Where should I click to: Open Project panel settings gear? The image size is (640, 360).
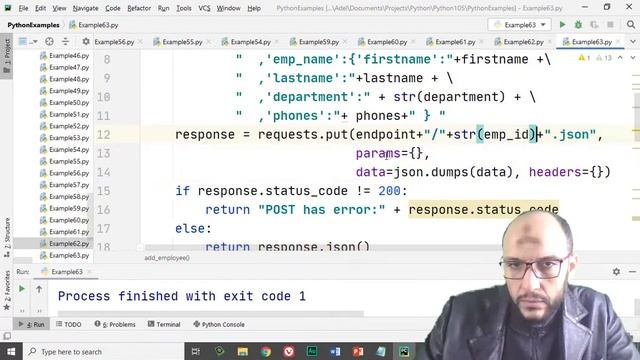tap(86, 42)
